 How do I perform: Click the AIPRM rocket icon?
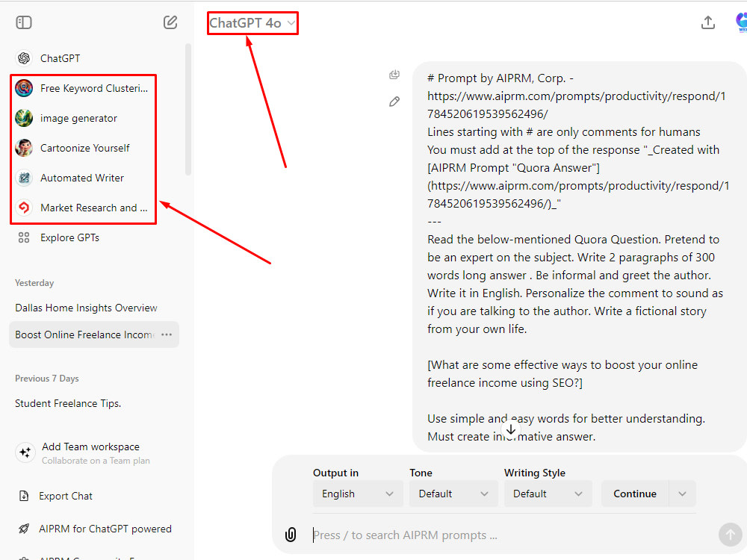tap(24, 529)
